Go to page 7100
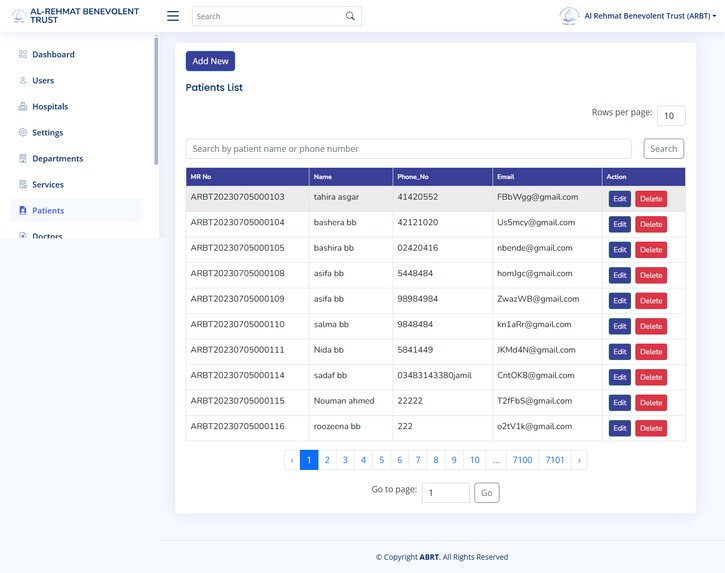 [x=522, y=460]
